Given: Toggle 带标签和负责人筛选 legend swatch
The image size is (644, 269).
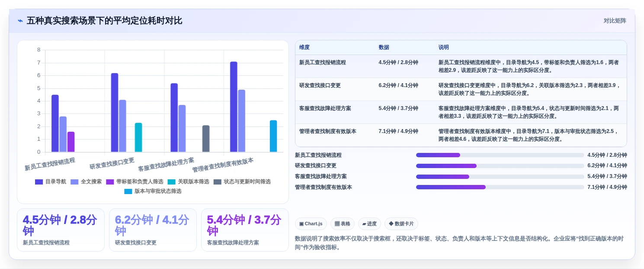Looking at the screenshot, I should [110, 182].
